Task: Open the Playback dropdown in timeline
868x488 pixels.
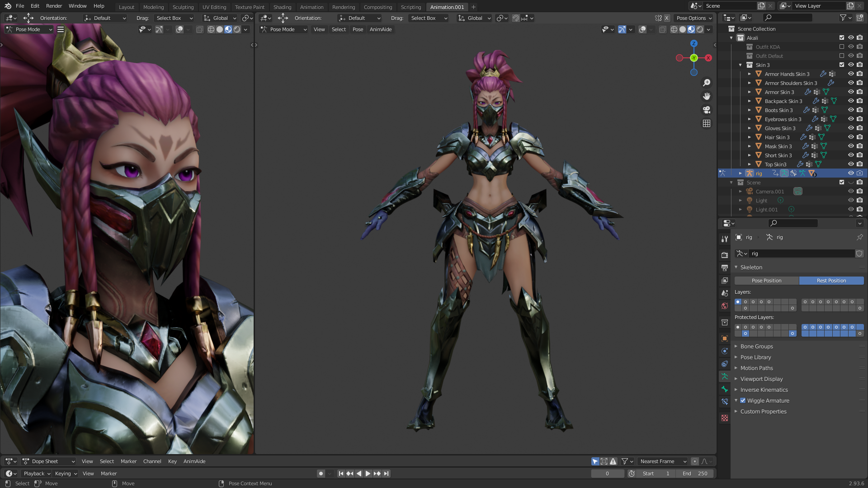Action: 37,474
